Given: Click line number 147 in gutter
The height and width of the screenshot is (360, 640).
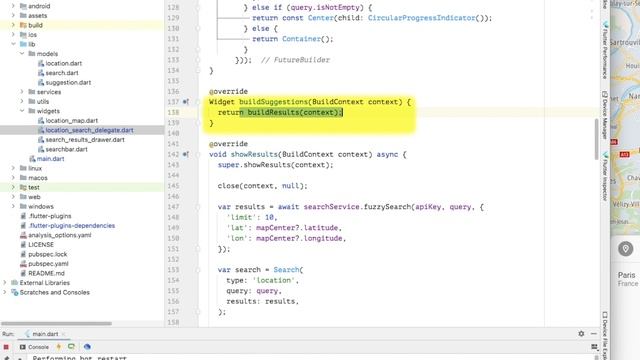Looking at the screenshot, I should click(x=173, y=207).
